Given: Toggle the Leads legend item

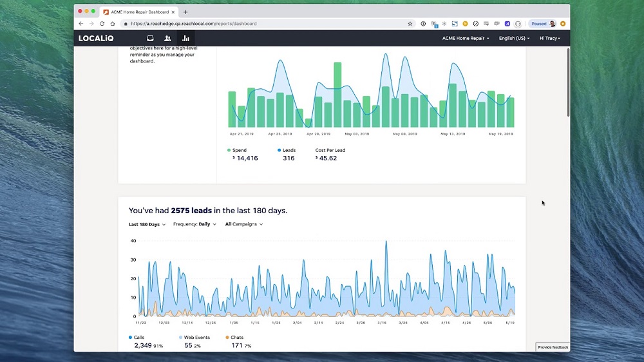Looking at the screenshot, I should tap(287, 150).
